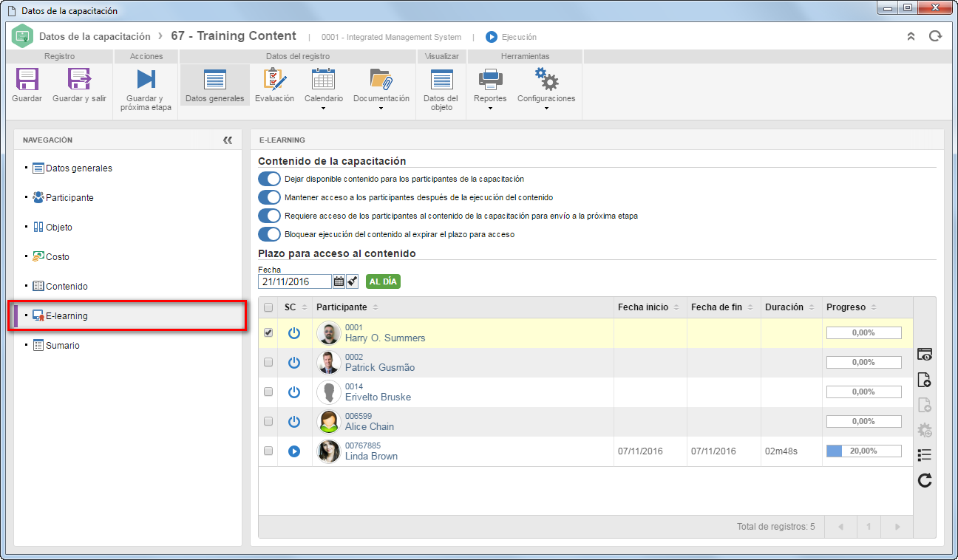
Task: Select Participante in navigation panel
Action: tap(69, 198)
